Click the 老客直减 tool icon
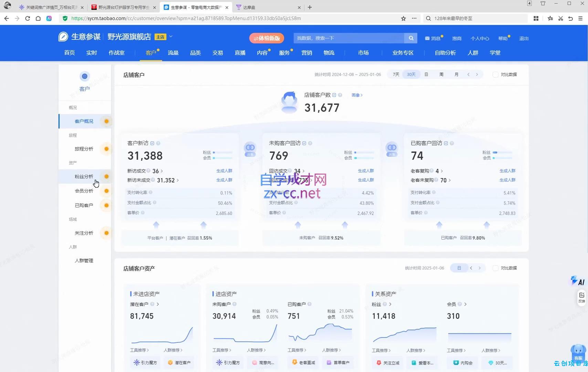 294,362
